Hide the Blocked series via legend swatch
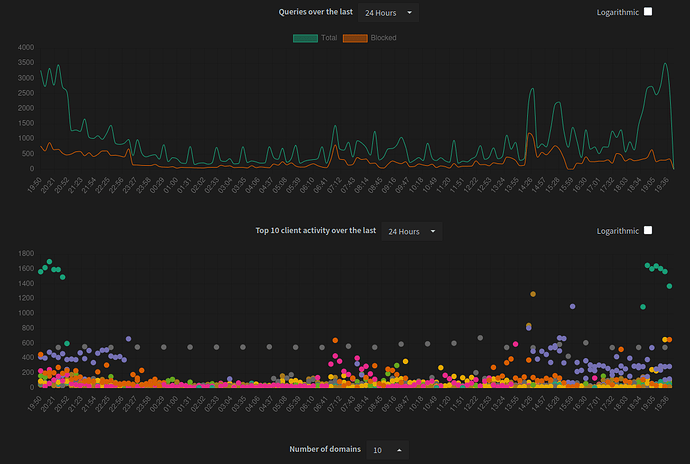The image size is (690, 464). [x=355, y=38]
